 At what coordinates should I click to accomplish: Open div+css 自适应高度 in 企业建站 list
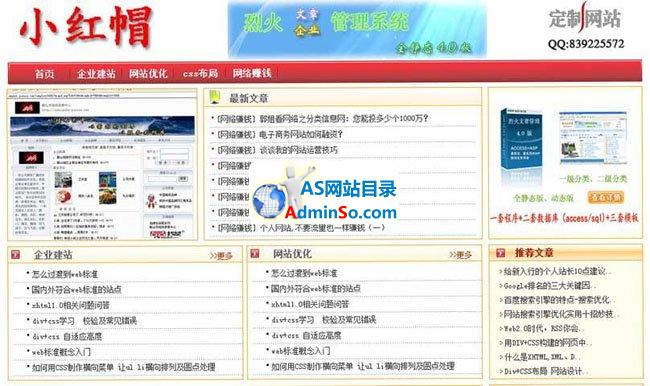[67, 336]
